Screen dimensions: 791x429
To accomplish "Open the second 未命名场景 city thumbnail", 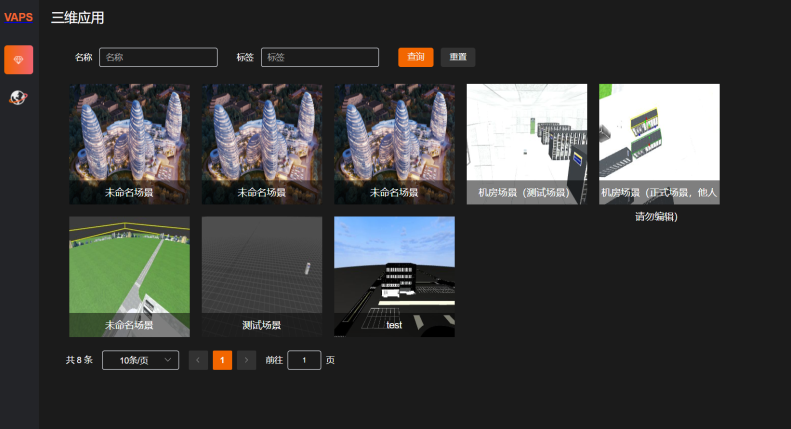I will [261, 143].
